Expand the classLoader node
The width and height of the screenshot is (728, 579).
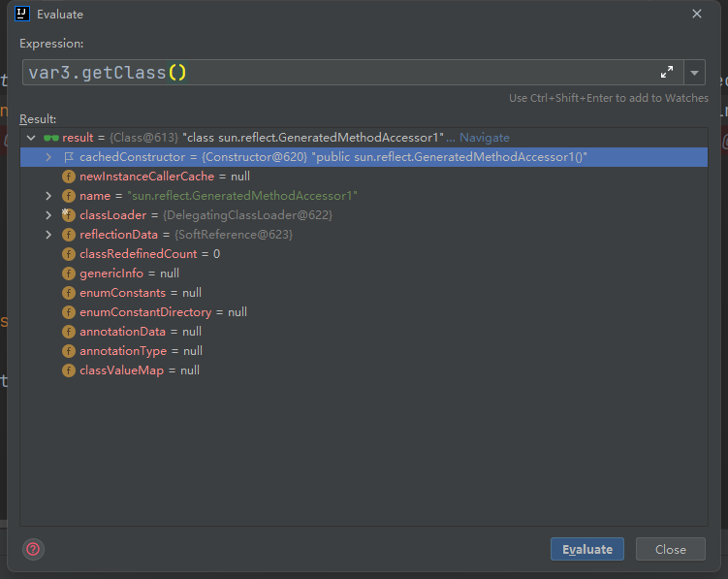click(48, 215)
